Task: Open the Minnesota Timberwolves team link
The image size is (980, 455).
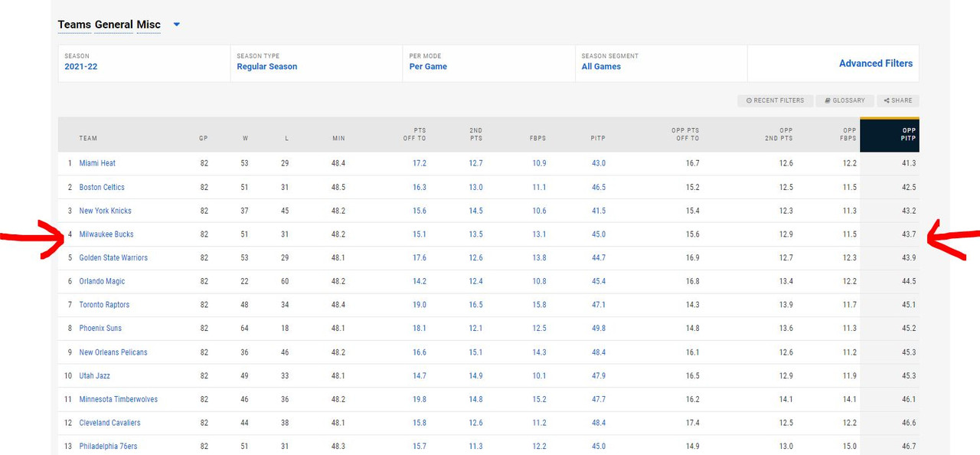Action: click(119, 399)
